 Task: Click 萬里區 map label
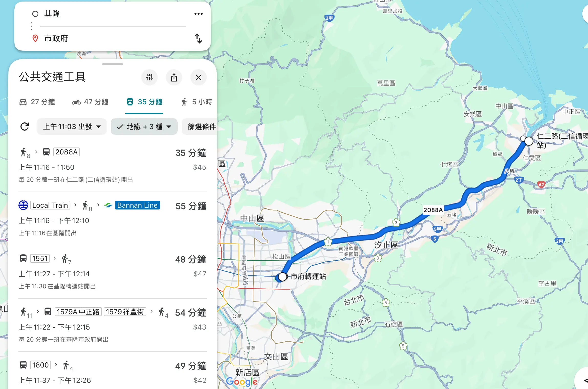[x=386, y=83]
